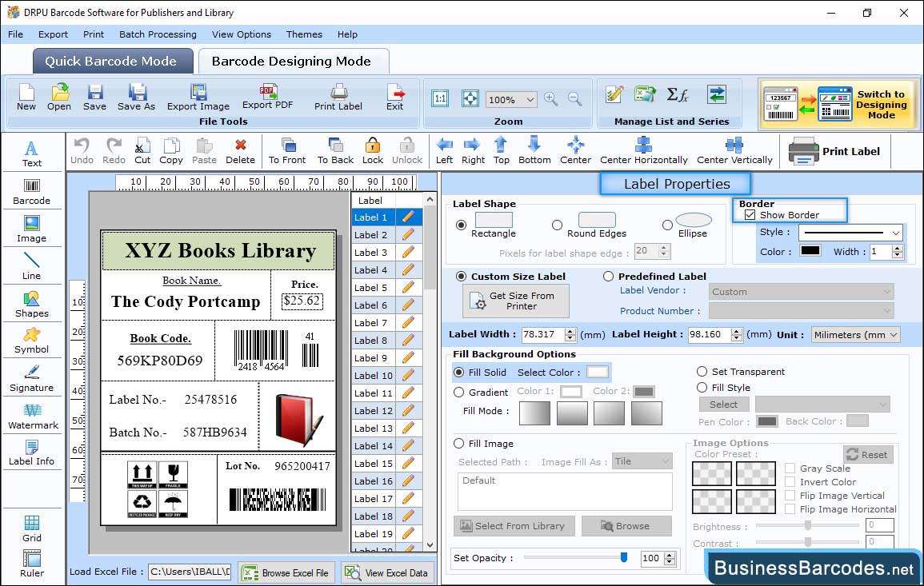924x586 pixels.
Task: Open the formula series icon
Action: click(677, 94)
